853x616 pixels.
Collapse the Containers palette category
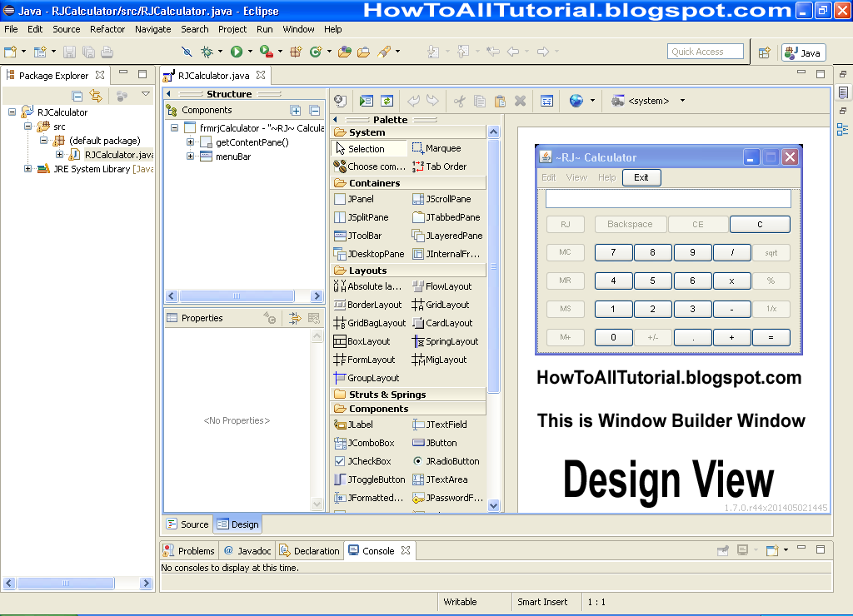(x=408, y=182)
